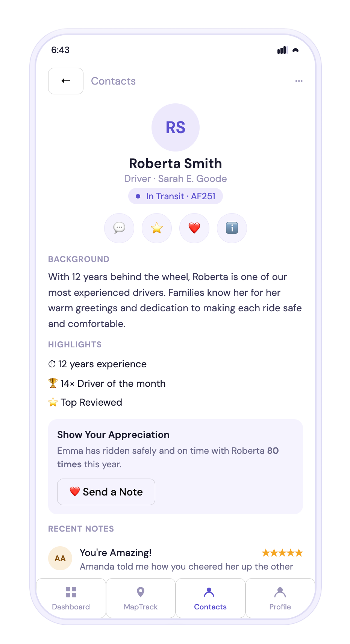This screenshot has height=644, width=350.
Task: Select the Contacts tab in bottom bar
Action: pos(211,598)
